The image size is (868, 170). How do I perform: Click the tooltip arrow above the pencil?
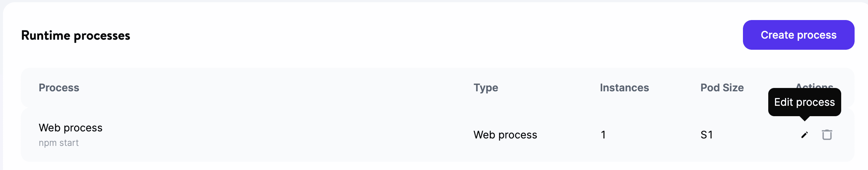805,118
